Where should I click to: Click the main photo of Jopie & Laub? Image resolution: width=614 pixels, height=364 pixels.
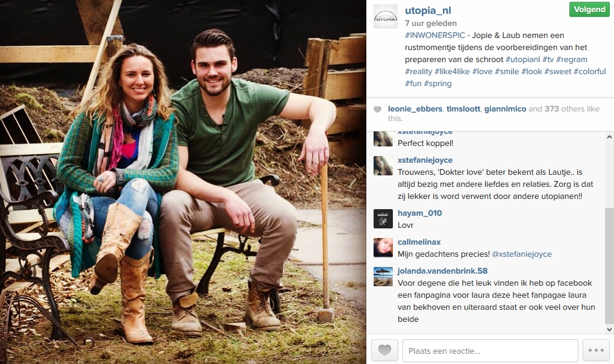[x=183, y=182]
